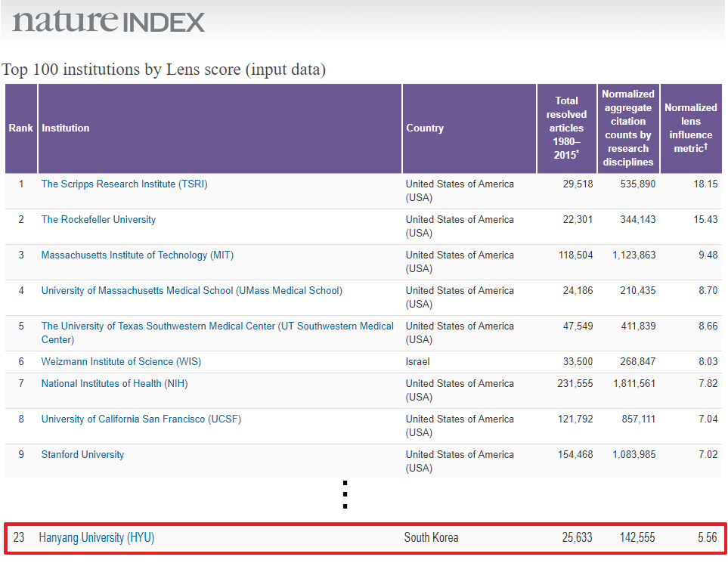Click Total resolved articles 1980–2015 header
Image resolution: width=728 pixels, height=563 pixels.
pos(566,128)
